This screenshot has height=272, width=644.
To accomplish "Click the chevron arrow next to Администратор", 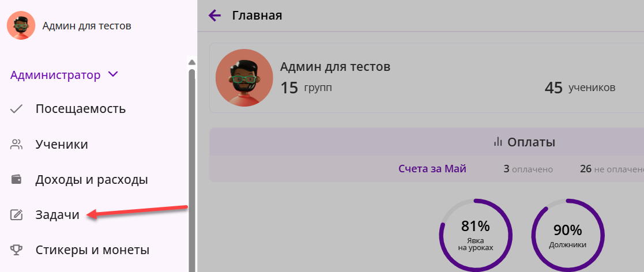I will pos(112,75).
